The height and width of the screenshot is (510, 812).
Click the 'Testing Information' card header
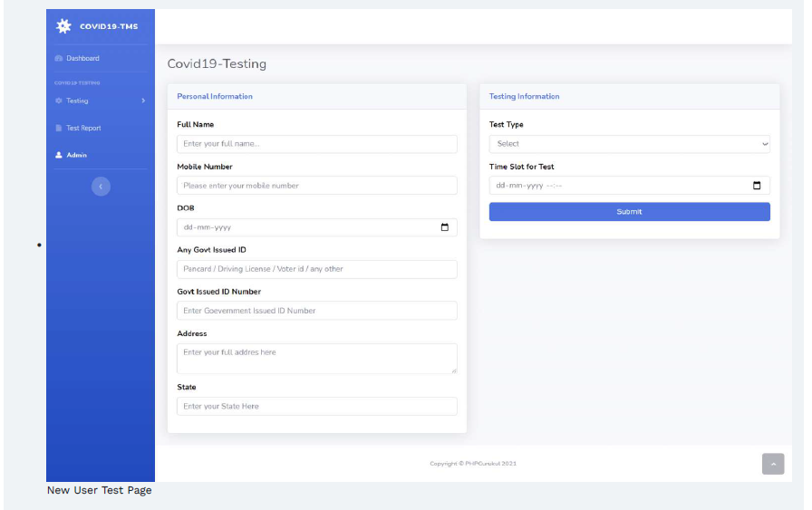coord(629,96)
